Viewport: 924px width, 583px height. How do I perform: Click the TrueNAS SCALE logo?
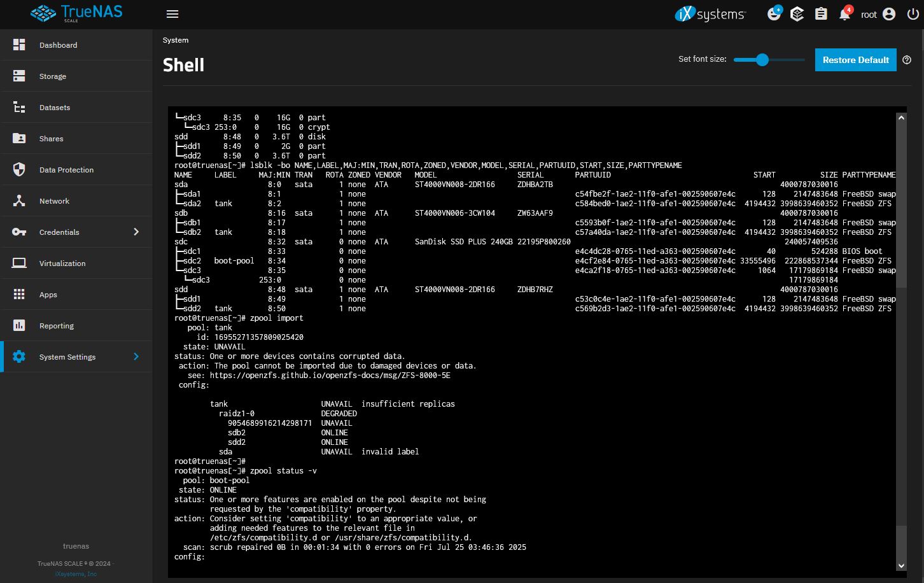pos(76,13)
